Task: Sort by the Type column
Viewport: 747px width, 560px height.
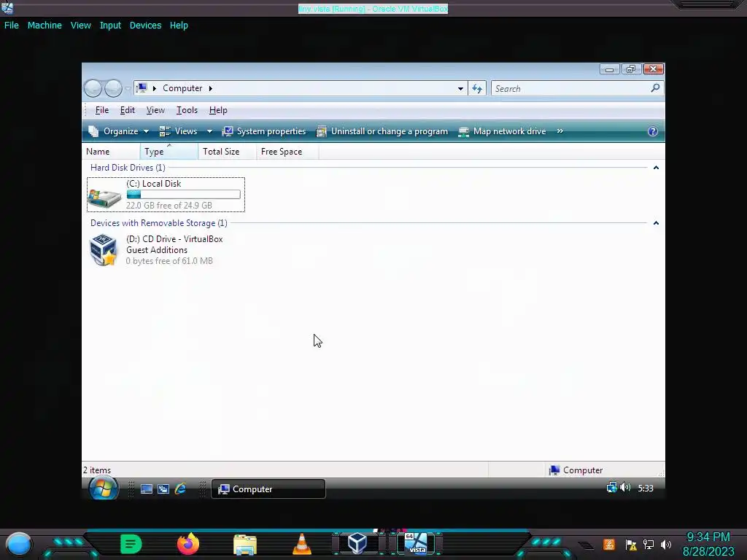Action: pyautogui.click(x=169, y=152)
